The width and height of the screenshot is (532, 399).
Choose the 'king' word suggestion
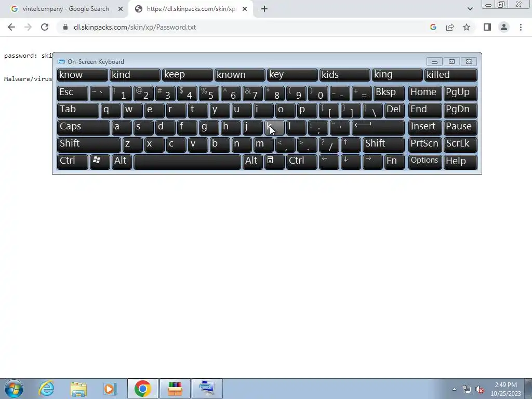(x=397, y=75)
